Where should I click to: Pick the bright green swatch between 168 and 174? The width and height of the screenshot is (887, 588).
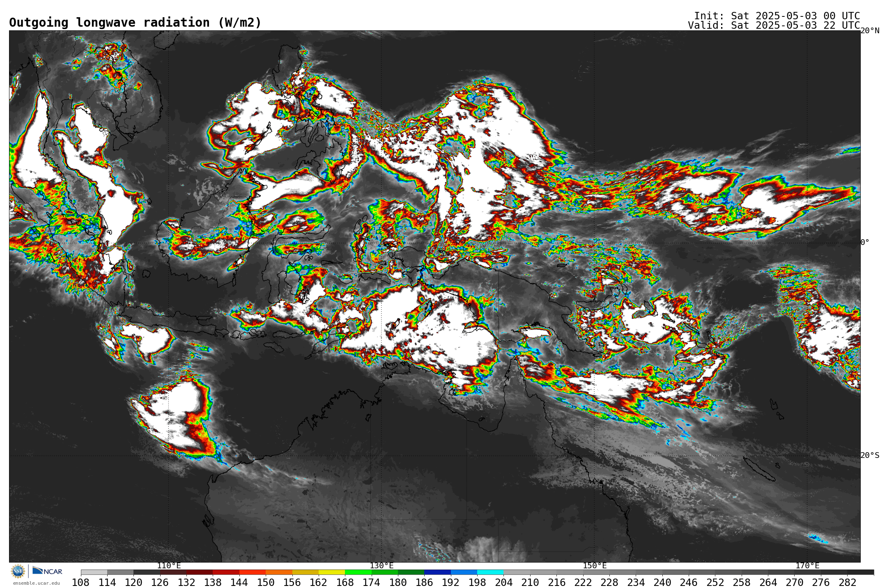point(358,572)
